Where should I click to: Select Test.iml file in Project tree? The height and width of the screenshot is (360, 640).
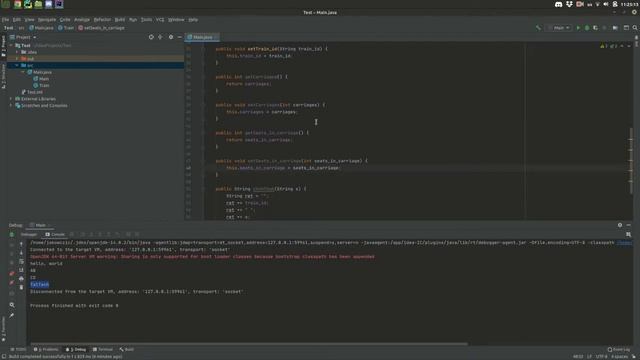click(x=32, y=92)
